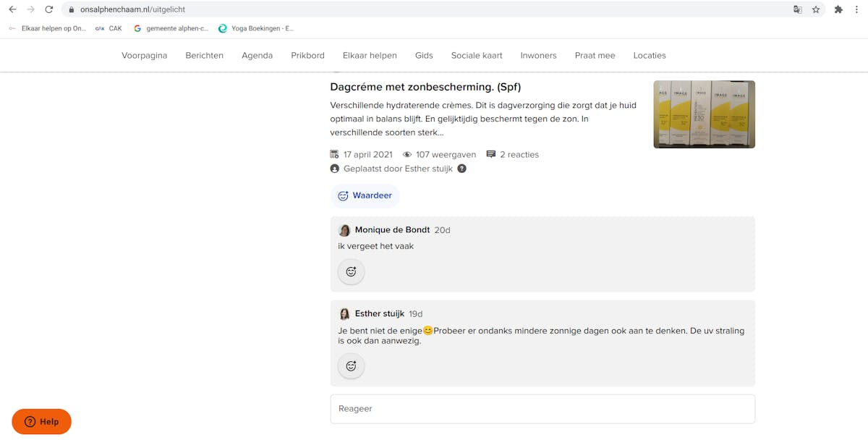Open the Agenda menu item
This screenshot has height=440, width=868.
tap(257, 56)
